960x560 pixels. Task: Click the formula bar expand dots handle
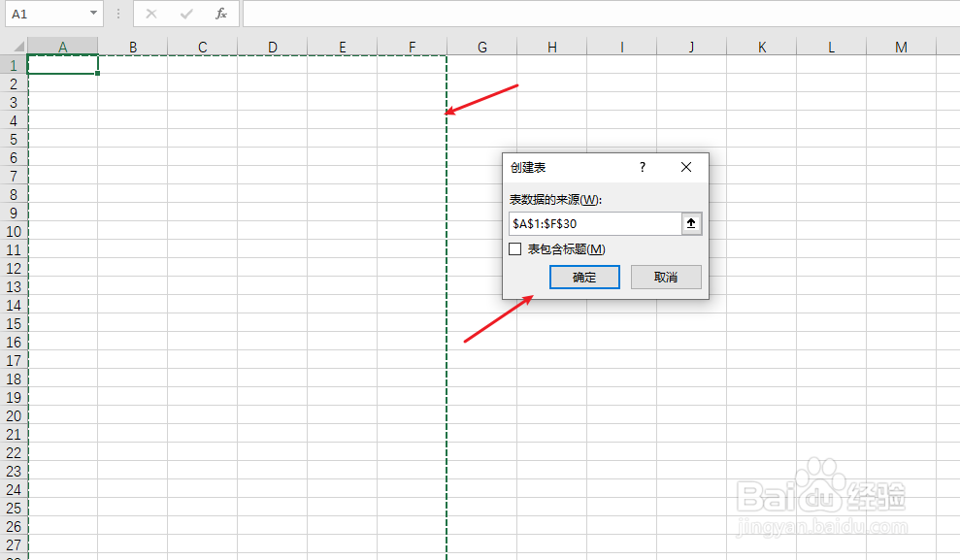click(x=118, y=14)
